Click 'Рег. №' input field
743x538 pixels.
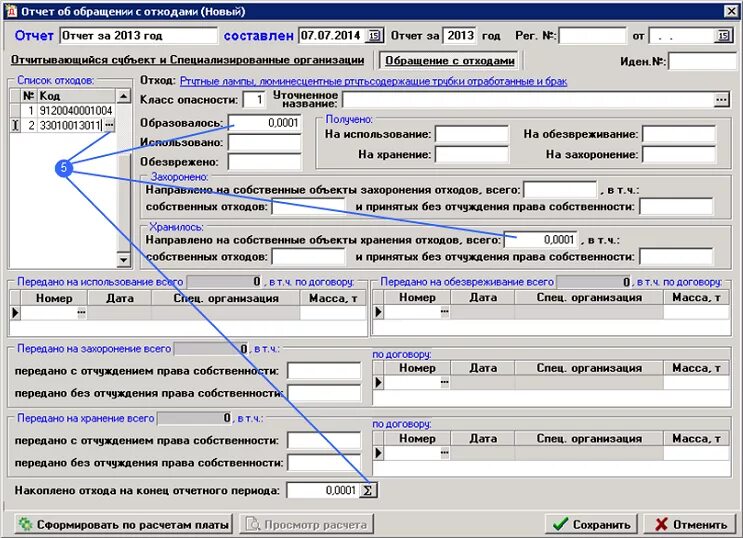(592, 36)
